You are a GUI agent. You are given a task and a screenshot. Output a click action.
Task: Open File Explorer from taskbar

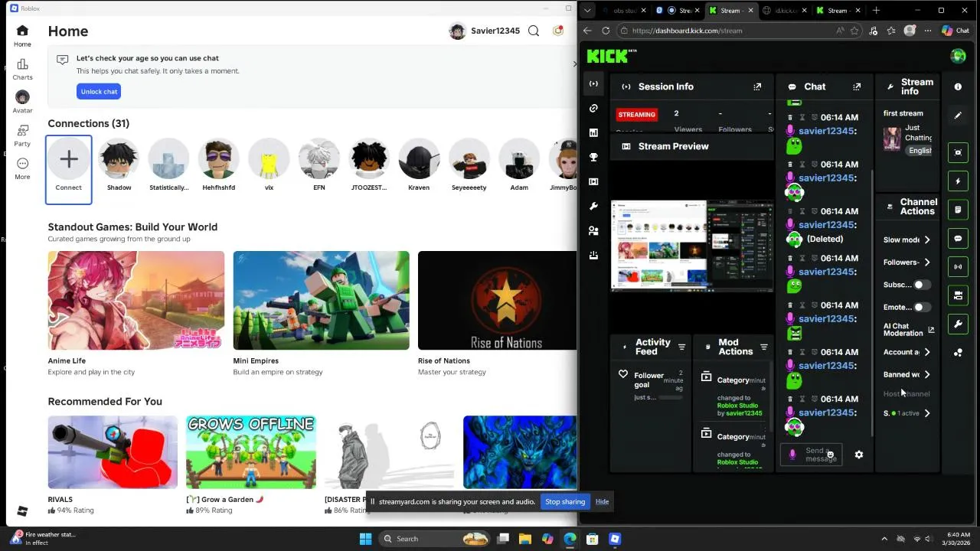click(525, 539)
